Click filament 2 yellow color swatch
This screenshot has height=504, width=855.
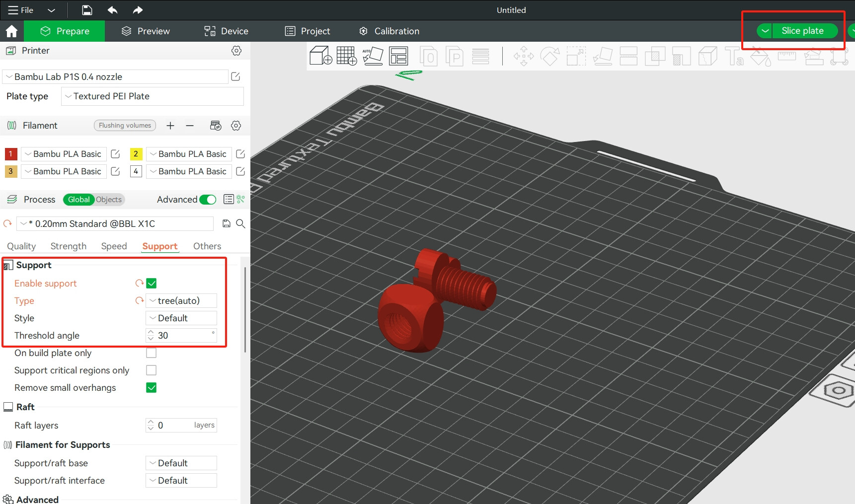136,154
